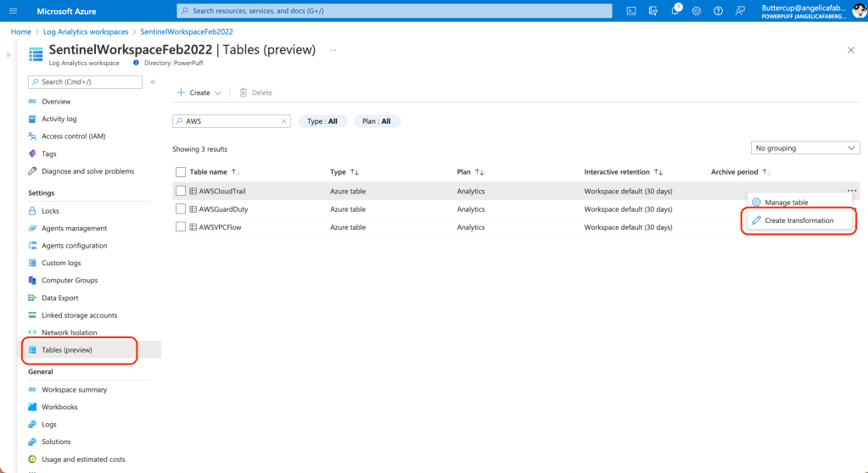Tick the AWSVPCFlow table checkbox
868x473 pixels.
click(x=181, y=227)
